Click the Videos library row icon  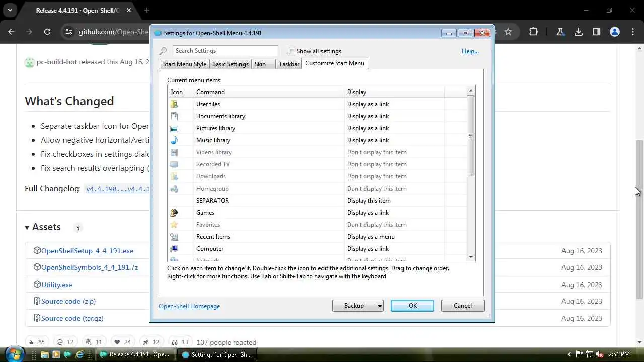(174, 152)
